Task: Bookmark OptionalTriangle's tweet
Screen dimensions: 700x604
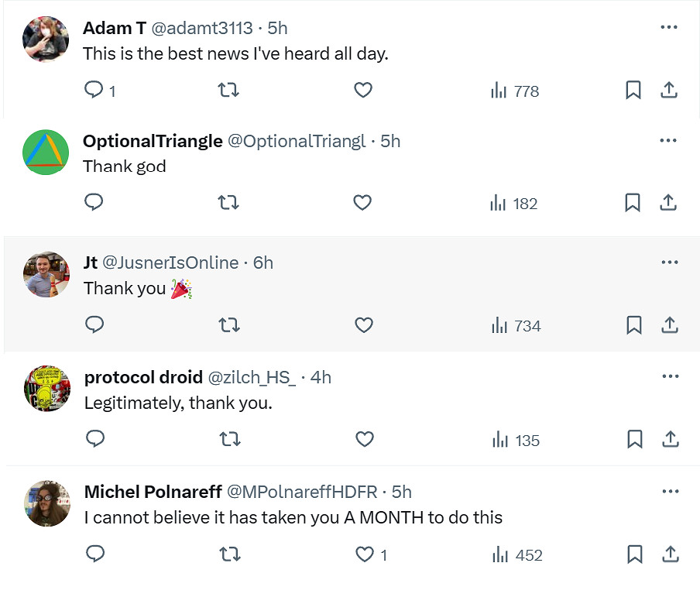Action: [x=633, y=203]
